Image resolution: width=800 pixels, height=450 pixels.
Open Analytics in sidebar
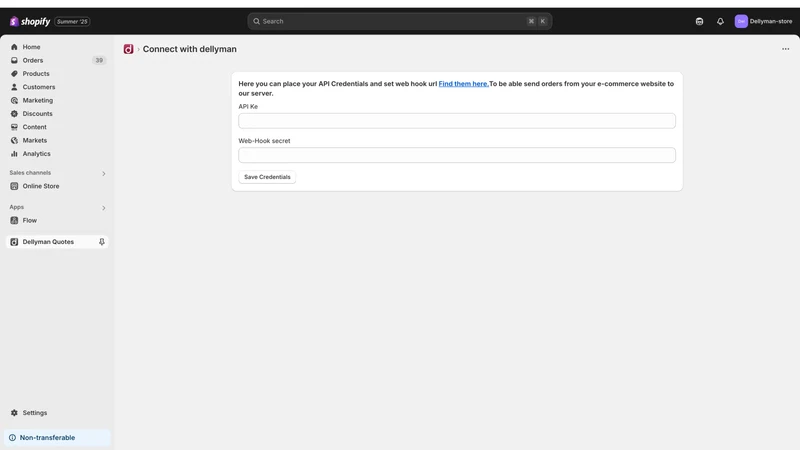(57, 154)
